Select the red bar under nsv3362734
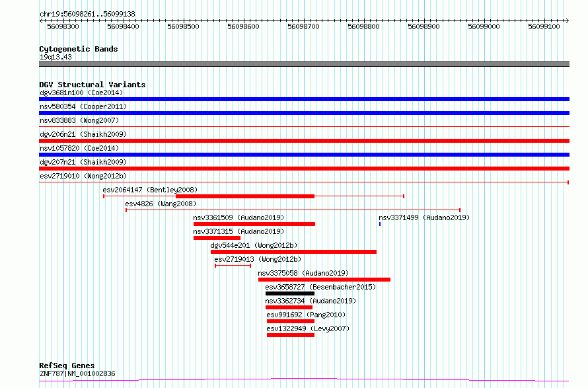588x388 pixels. coord(289,307)
